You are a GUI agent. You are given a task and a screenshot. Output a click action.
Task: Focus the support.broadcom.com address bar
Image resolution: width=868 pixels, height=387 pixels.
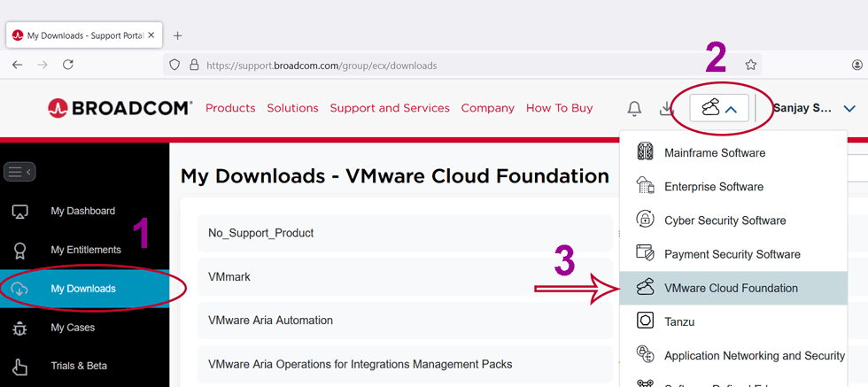click(x=462, y=65)
